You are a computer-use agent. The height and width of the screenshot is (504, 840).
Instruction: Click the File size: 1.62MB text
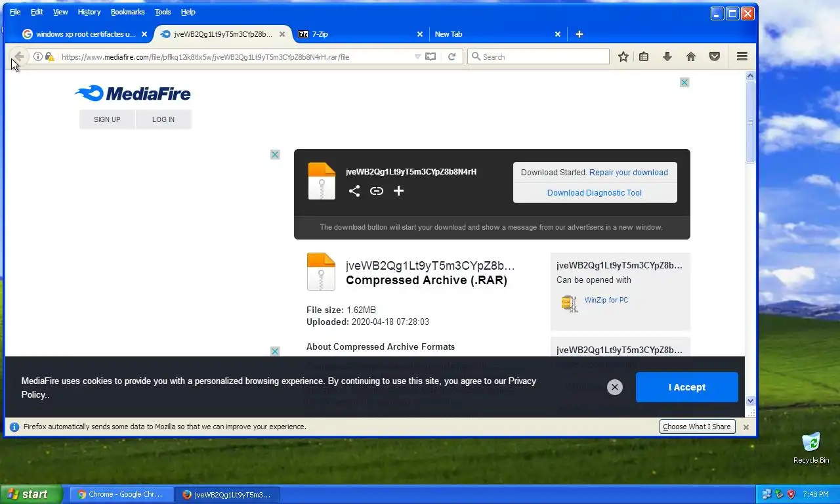tap(341, 310)
